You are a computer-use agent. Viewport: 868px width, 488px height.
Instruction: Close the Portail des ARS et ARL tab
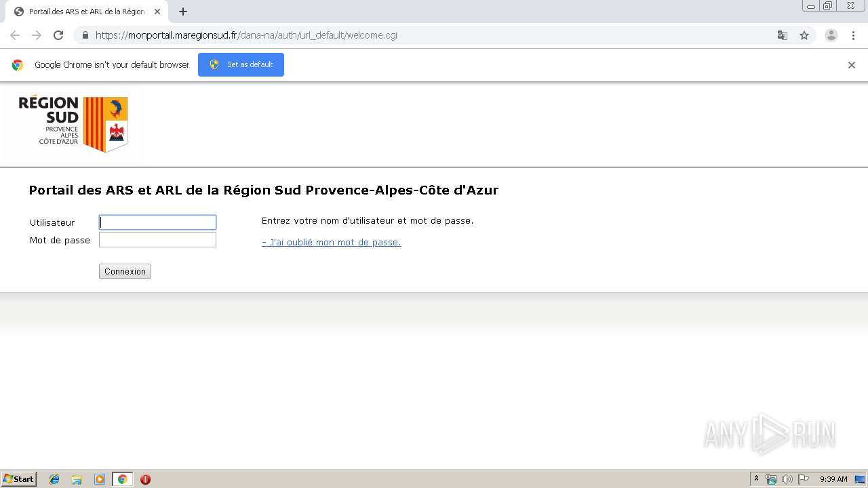tap(157, 12)
